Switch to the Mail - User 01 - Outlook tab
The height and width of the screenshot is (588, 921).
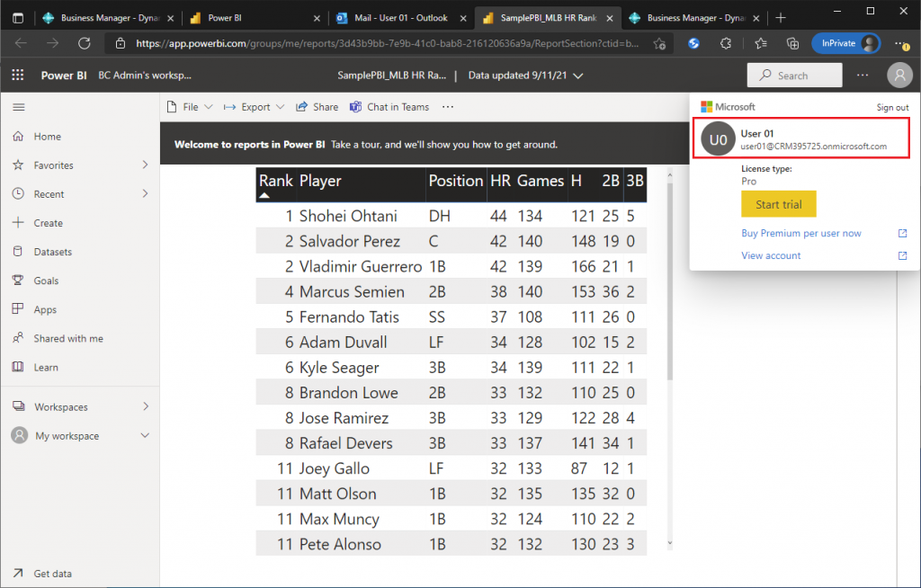(401, 18)
